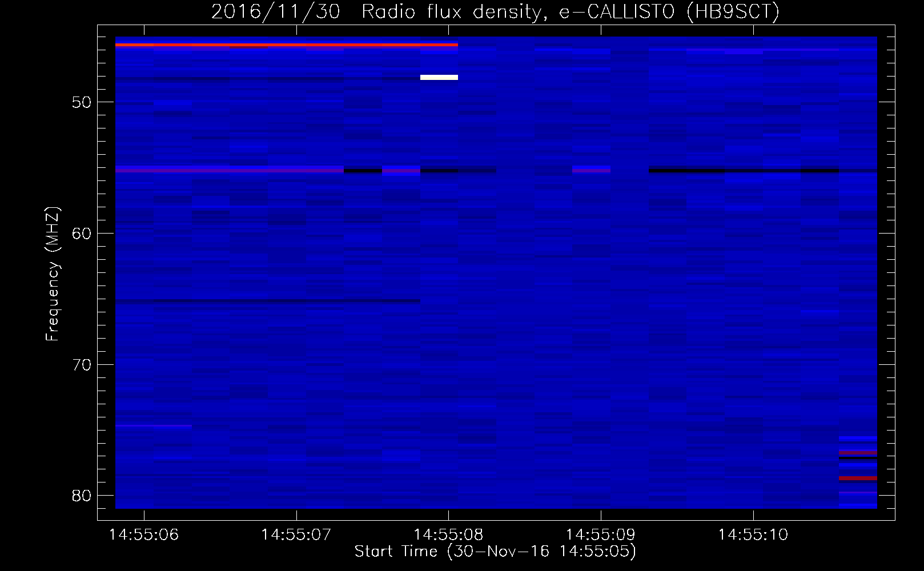The width and height of the screenshot is (924, 571).
Task: Click the 'Frequency (MHZ)' axis label
Action: pyautogui.click(x=53, y=274)
